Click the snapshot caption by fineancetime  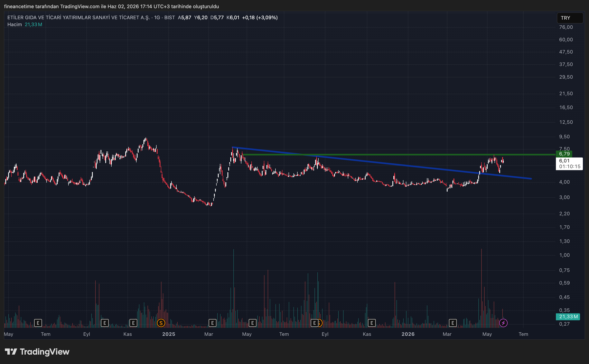click(112, 7)
